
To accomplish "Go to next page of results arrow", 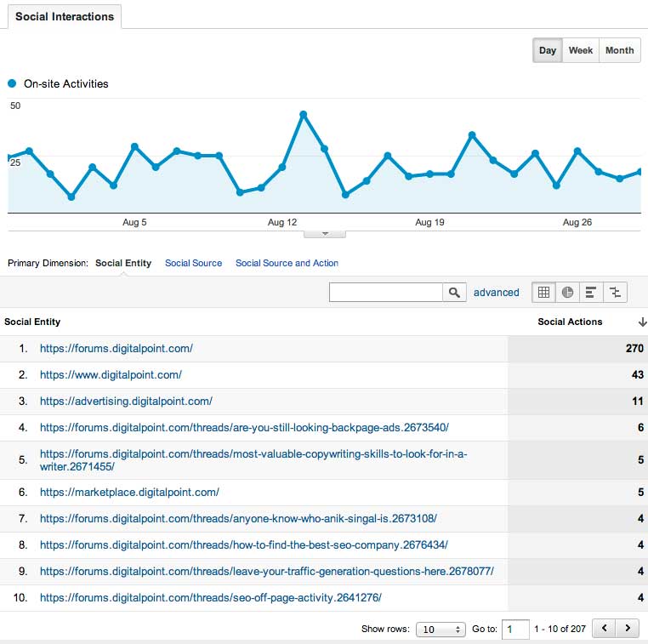I will [628, 629].
